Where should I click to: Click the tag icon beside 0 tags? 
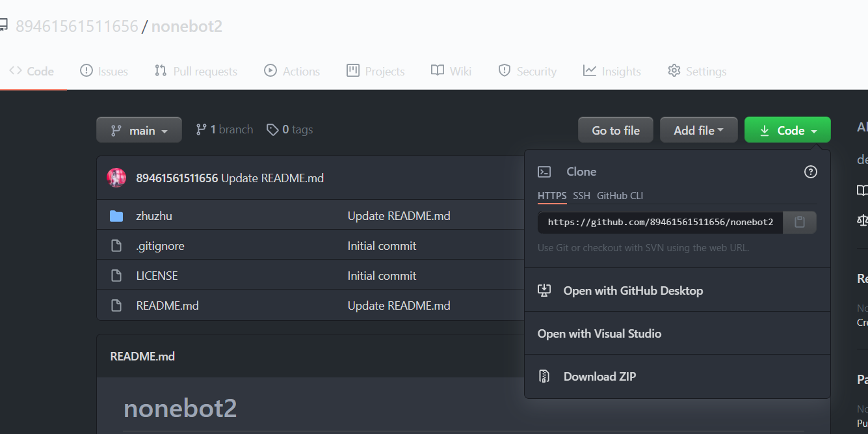[272, 129]
